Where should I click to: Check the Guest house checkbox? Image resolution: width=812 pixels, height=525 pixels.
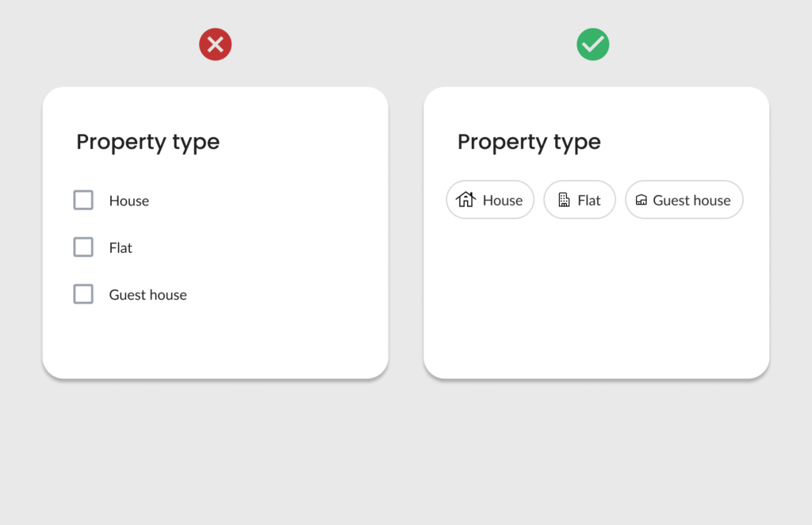tap(83, 293)
